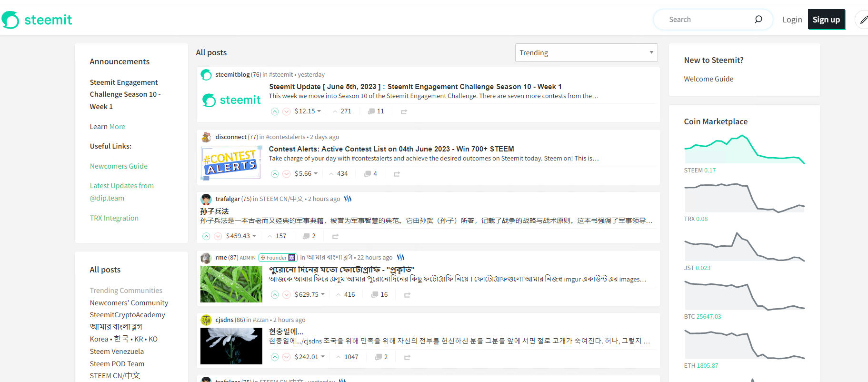Open the Trending sort dropdown
Viewport: 868px width, 382px height.
point(586,53)
